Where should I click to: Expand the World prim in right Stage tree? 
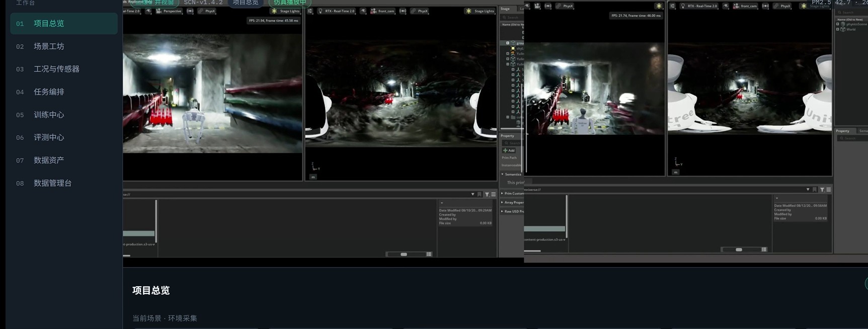837,29
